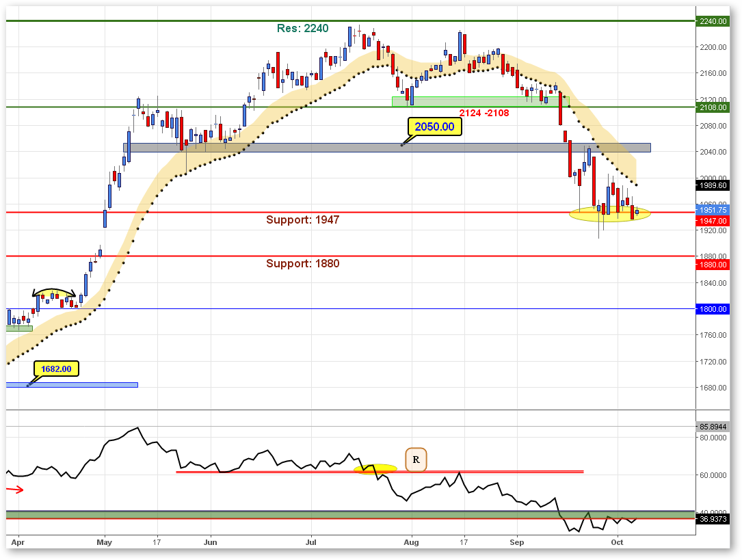Click the green 2240.00 price axis tag
The height and width of the screenshot is (560, 742).
(713, 21)
